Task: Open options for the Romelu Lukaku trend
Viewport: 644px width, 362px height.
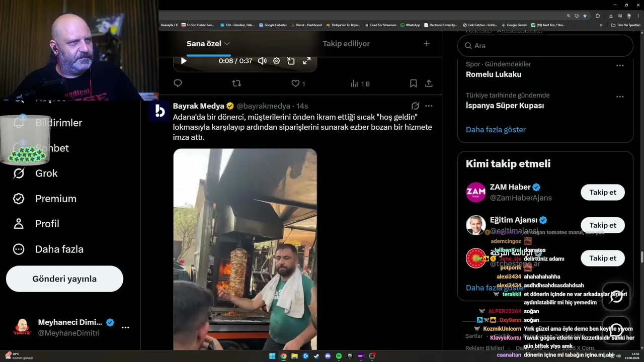Action: 620,65
